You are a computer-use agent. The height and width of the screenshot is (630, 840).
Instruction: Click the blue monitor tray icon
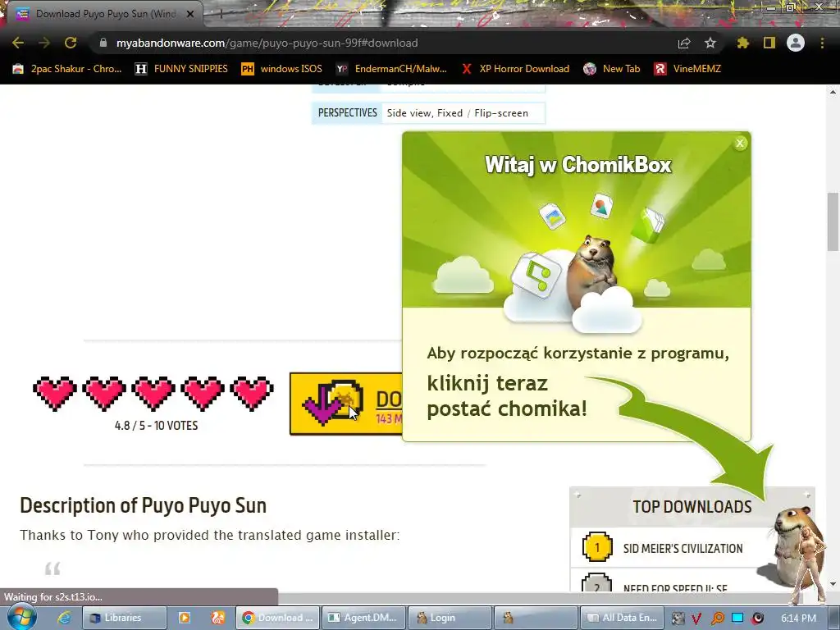[737, 619]
